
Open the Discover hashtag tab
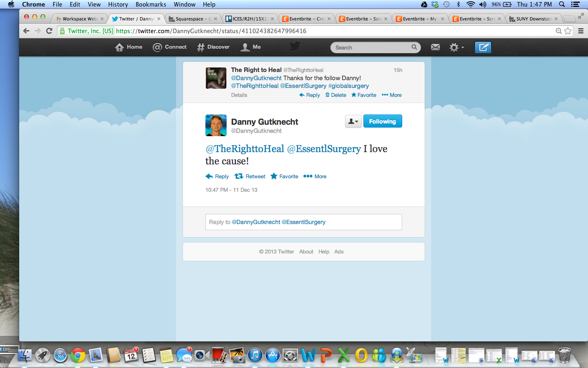point(213,47)
